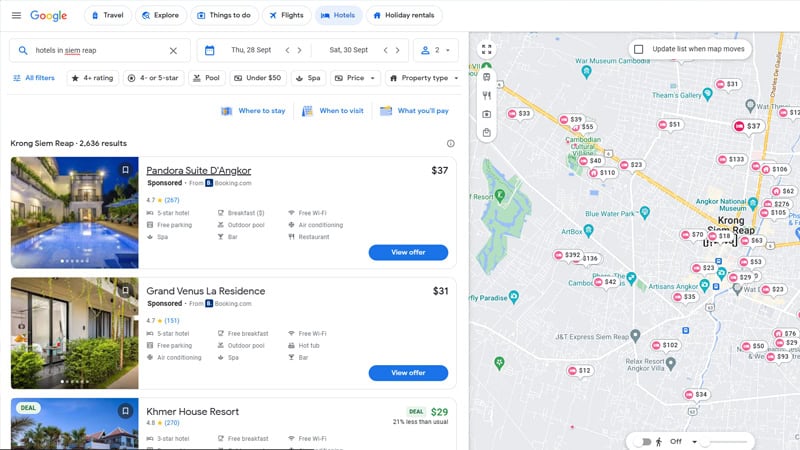Click J&T Express Siem Reap marker
800x450 pixels.
click(x=635, y=335)
